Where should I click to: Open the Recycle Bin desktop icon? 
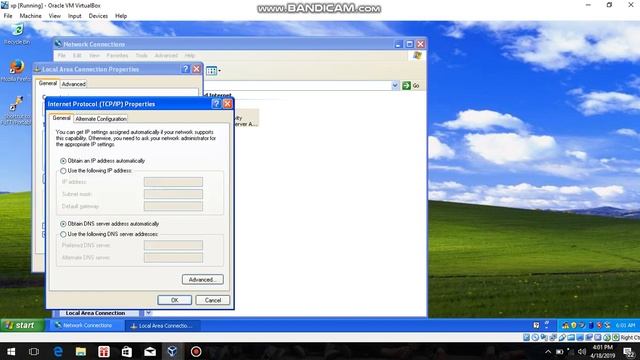pyautogui.click(x=17, y=34)
